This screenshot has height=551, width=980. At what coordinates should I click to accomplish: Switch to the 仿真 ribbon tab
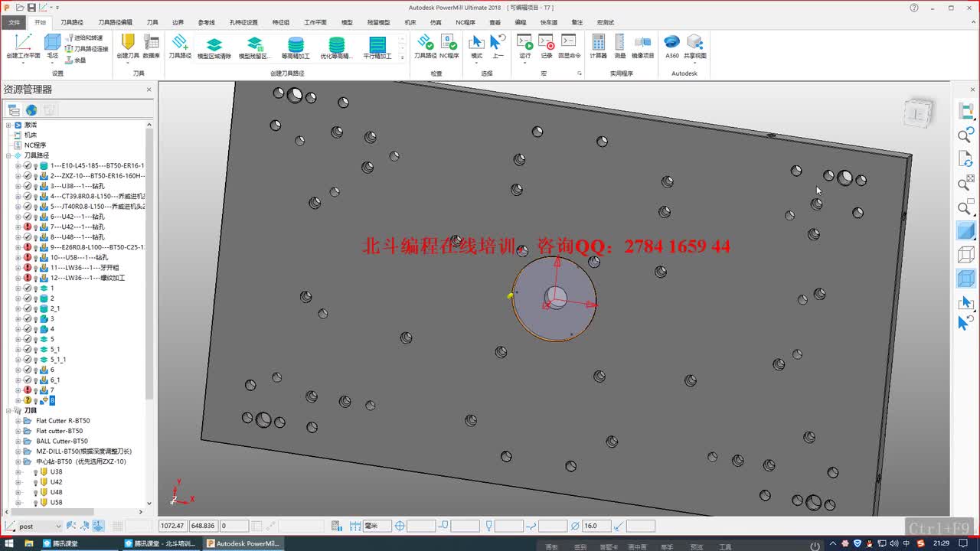(x=436, y=22)
